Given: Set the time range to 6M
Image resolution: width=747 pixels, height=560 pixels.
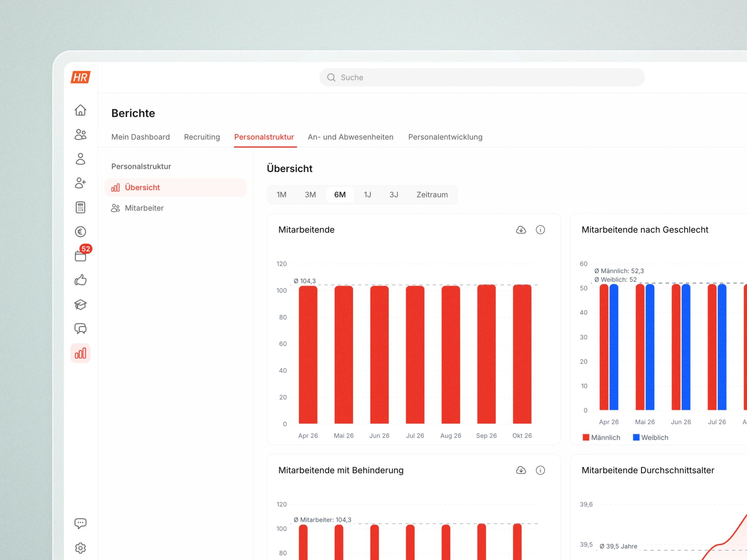Looking at the screenshot, I should click(340, 195).
